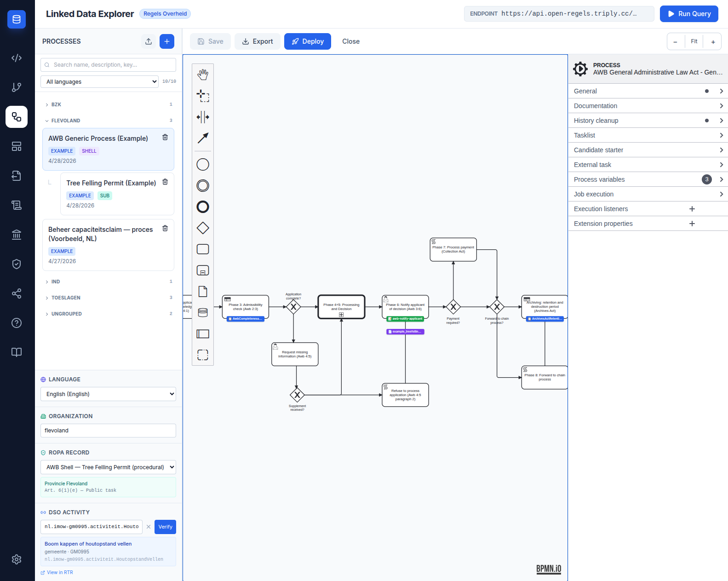Viewport: 728px width, 581px height.
Task: Expand the External task section
Action: tap(648, 165)
